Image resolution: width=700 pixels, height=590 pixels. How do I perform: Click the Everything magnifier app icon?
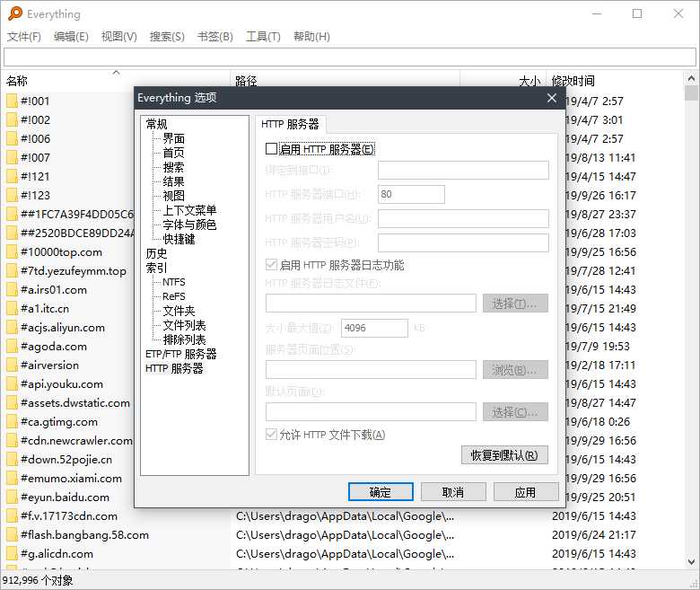point(14,13)
